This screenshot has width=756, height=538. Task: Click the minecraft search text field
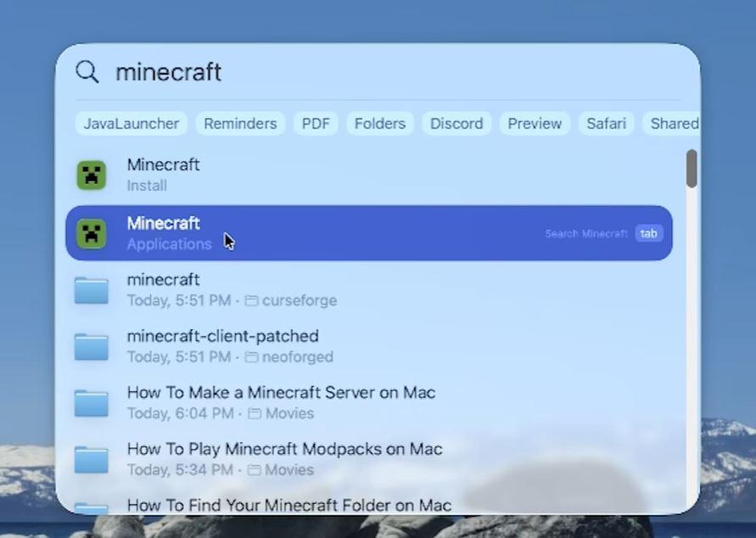[398, 72]
